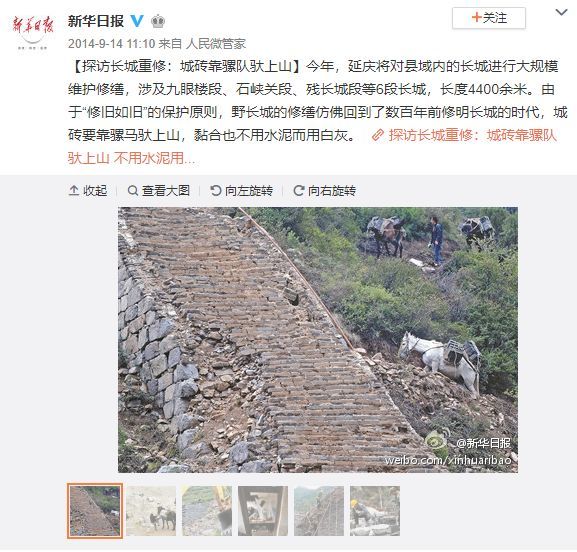Open the 人民微管家 source link
The width and height of the screenshot is (577, 552).
[216, 44]
